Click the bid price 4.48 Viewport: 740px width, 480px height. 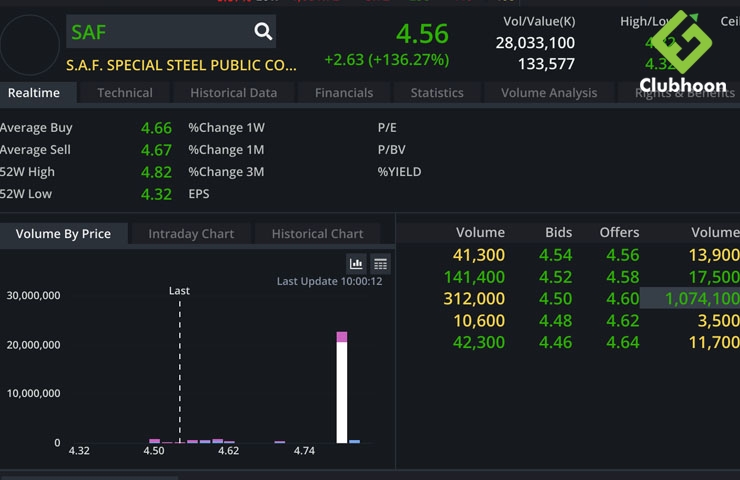click(x=555, y=321)
